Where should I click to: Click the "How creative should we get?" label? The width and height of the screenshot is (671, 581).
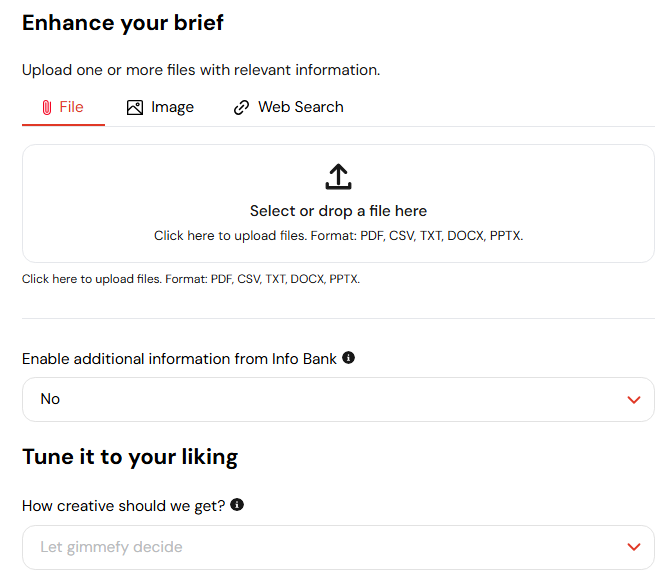(x=123, y=505)
